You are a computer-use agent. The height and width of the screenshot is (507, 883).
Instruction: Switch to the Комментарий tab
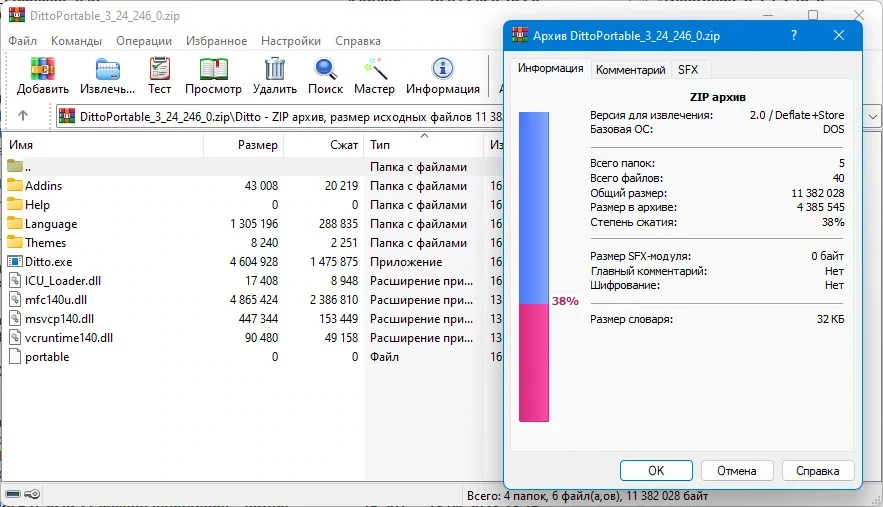(x=630, y=70)
